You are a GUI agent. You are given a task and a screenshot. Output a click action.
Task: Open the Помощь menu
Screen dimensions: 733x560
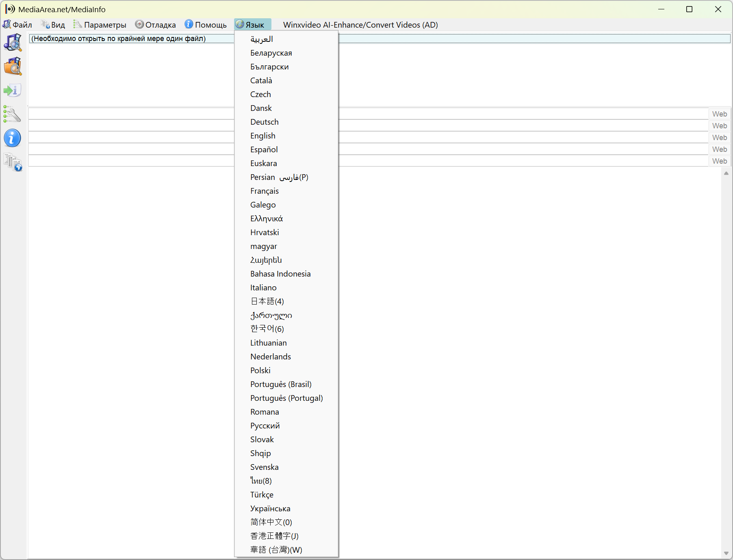206,25
